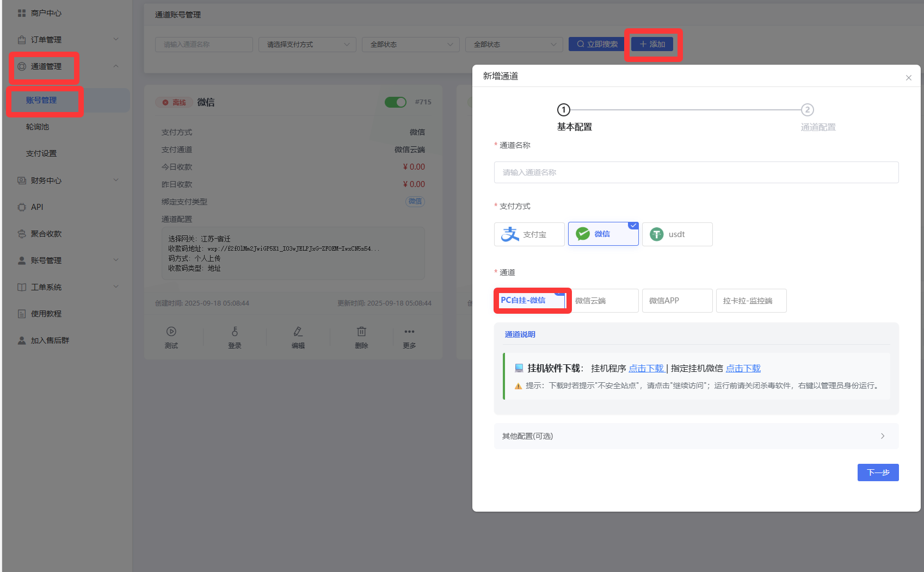The height and width of the screenshot is (572, 924).
Task: Click the 登录 icon on channel card
Action: (235, 332)
